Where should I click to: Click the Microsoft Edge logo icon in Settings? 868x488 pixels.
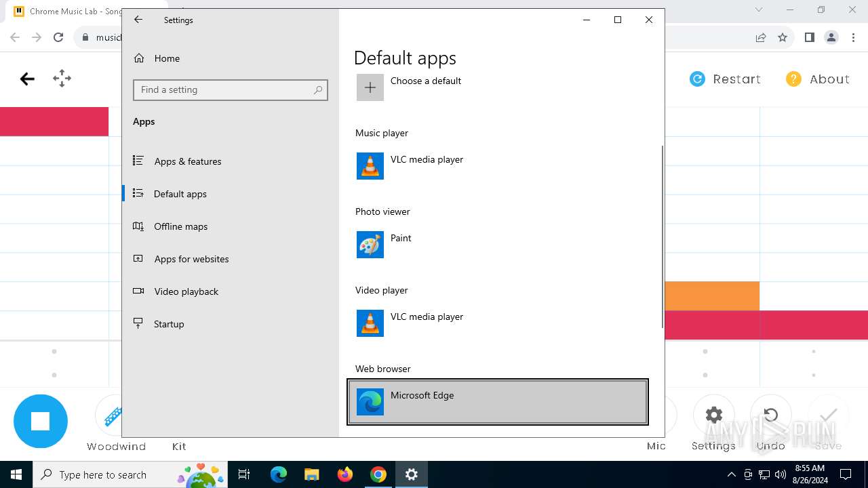point(370,402)
